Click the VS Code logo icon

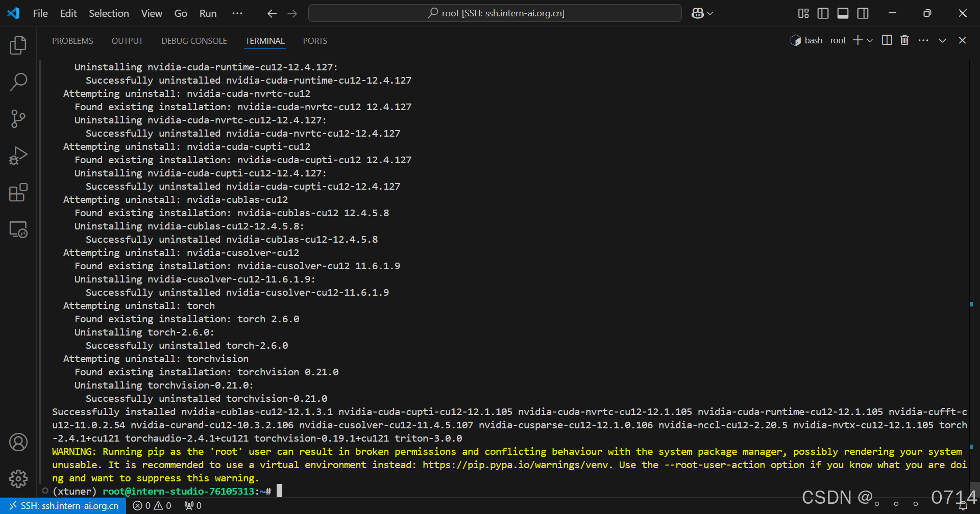point(14,13)
